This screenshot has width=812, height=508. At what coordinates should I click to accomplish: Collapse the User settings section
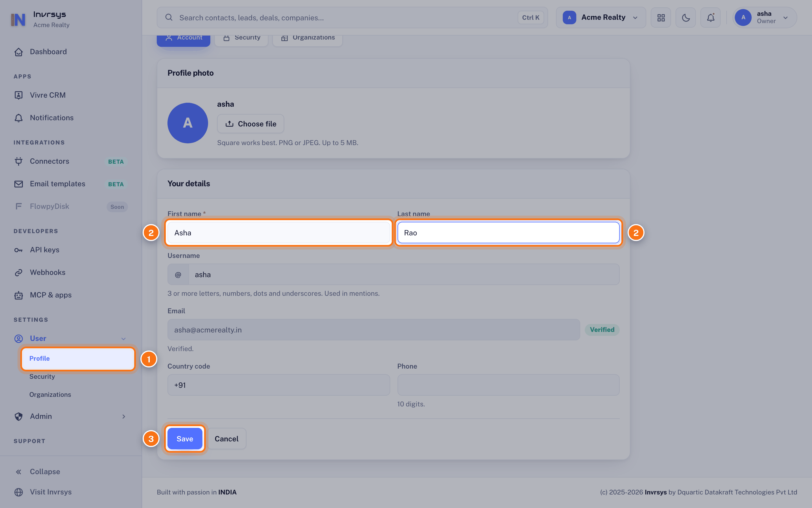70,338
